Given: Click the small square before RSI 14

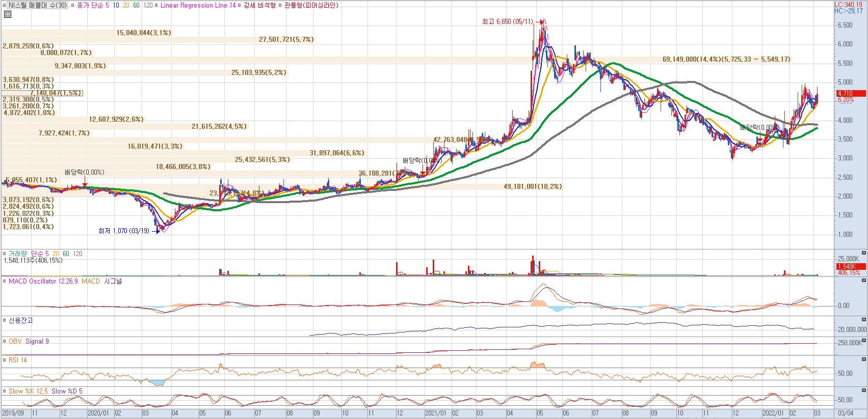Looking at the screenshot, I should (x=4, y=360).
